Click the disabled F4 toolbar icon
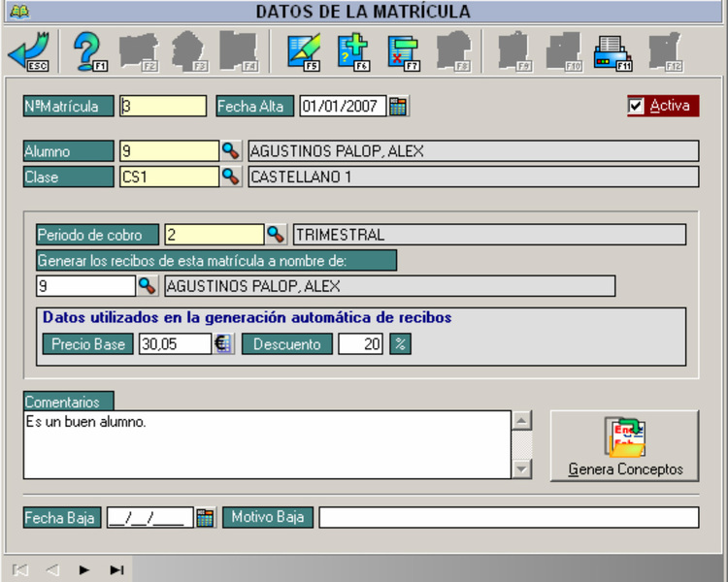This screenshot has height=582, width=728. 239,51
